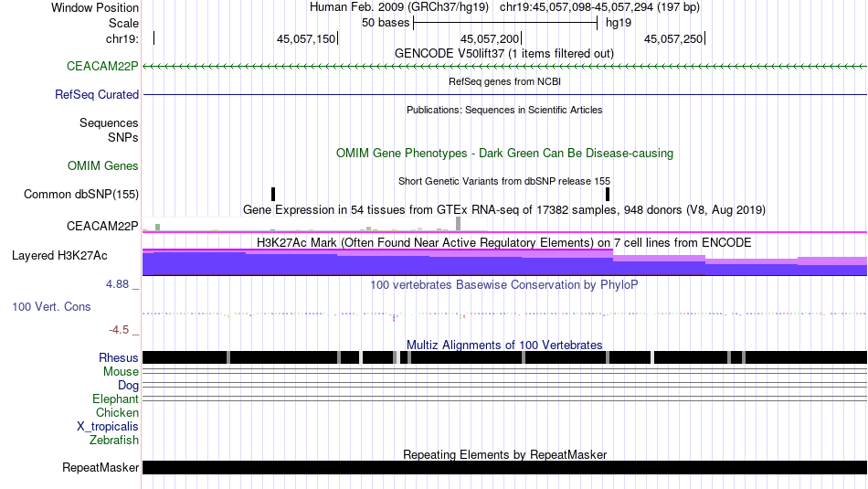Image resolution: width=868 pixels, height=489 pixels.
Task: Open Publications: Sequences in Scientific Articles title
Action: pyautogui.click(x=504, y=110)
